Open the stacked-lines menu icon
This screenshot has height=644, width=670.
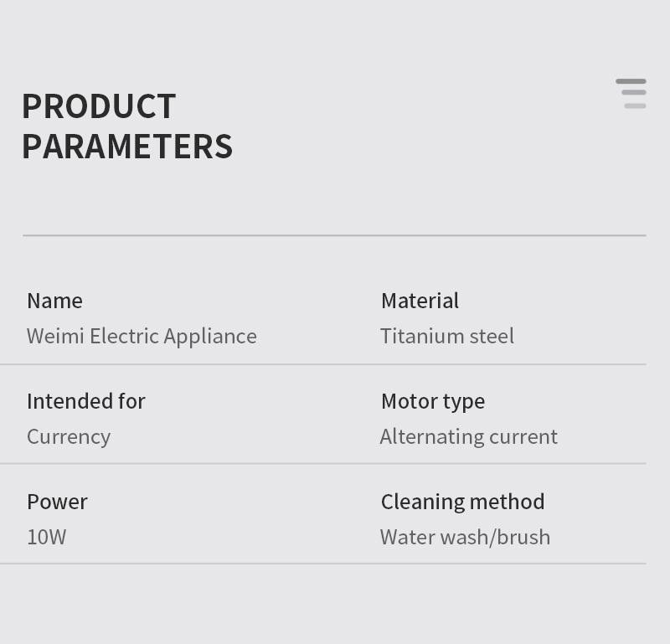(x=631, y=94)
